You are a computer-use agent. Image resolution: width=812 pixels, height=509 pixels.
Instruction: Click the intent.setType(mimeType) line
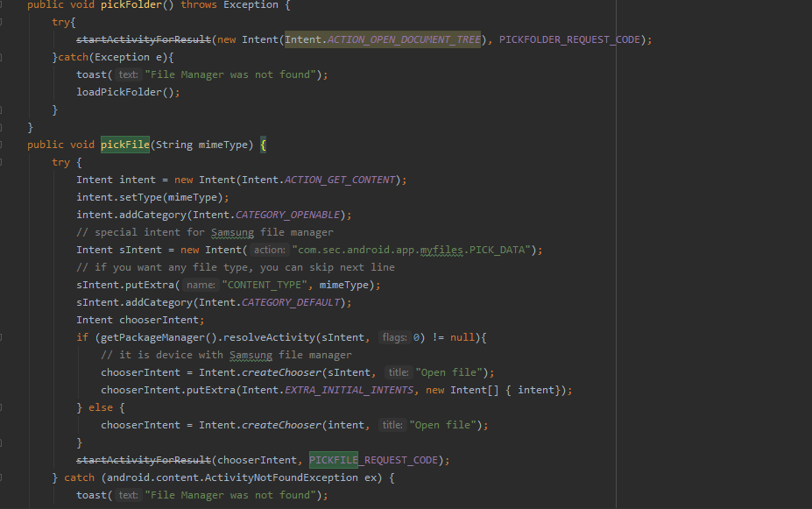[152, 197]
